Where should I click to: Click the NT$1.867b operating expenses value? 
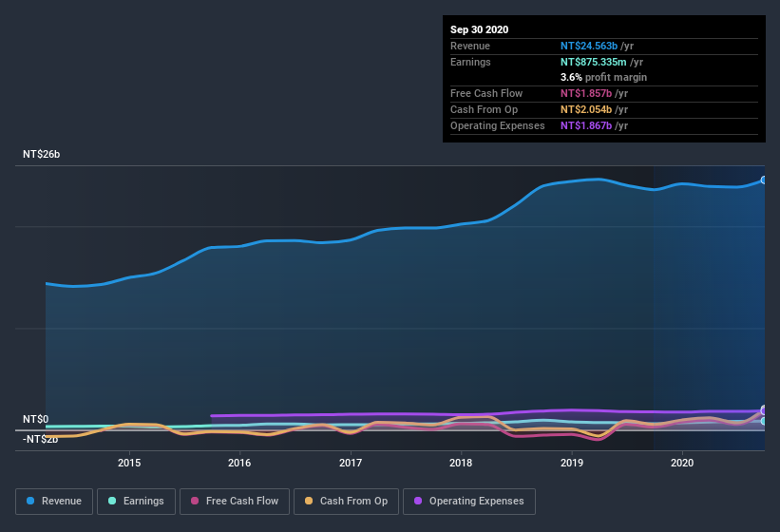586,125
